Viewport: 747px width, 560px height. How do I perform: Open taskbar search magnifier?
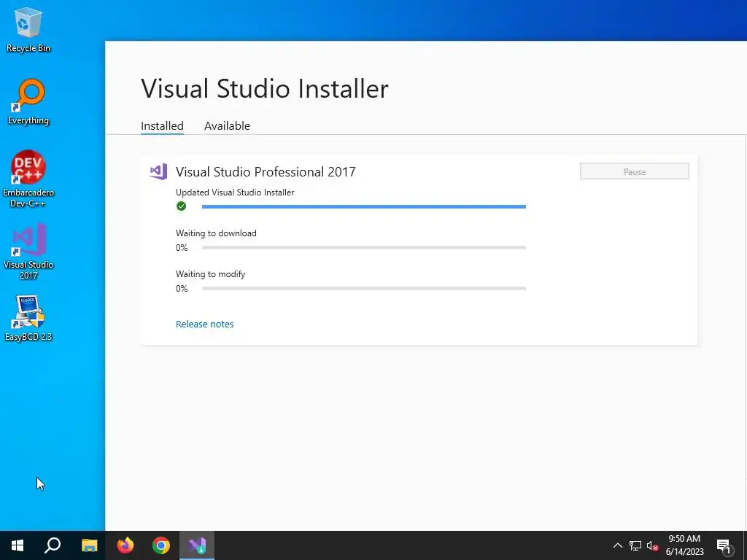[53, 545]
